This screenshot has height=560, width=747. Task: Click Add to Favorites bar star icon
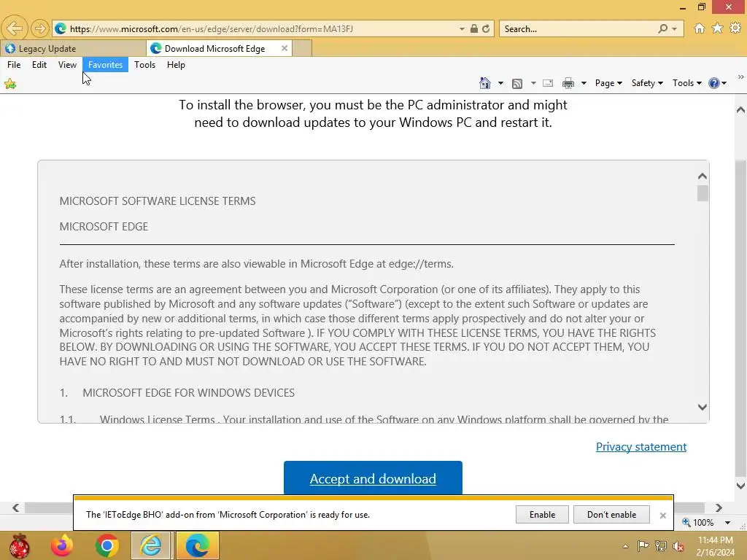point(10,85)
